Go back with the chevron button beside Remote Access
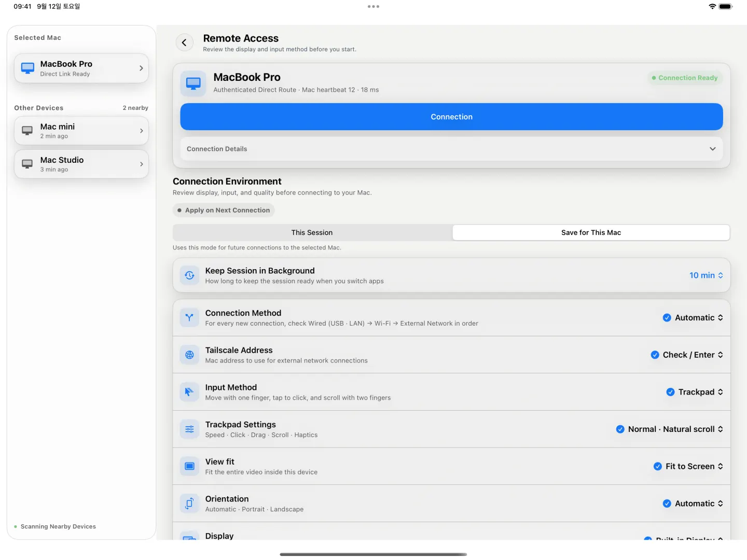The height and width of the screenshot is (560, 747). [184, 43]
